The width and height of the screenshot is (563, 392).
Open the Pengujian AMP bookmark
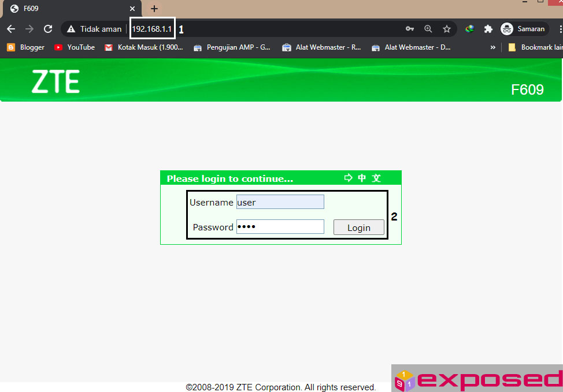(x=232, y=47)
